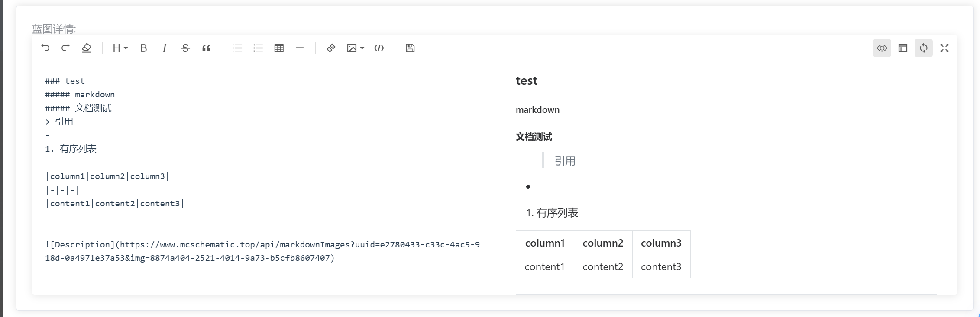The width and height of the screenshot is (980, 317).
Task: Insert a horizontal rule line
Action: pos(300,48)
